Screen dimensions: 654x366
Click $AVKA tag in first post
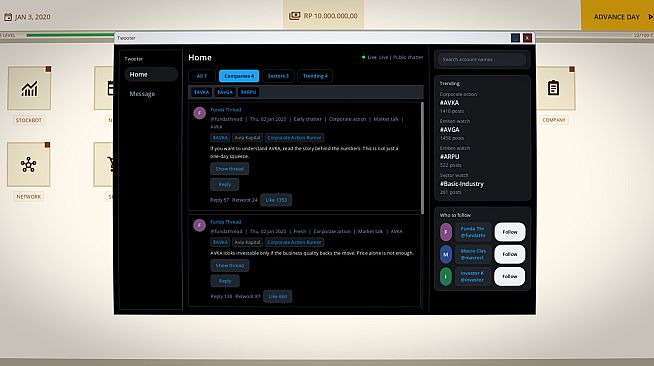tap(220, 138)
